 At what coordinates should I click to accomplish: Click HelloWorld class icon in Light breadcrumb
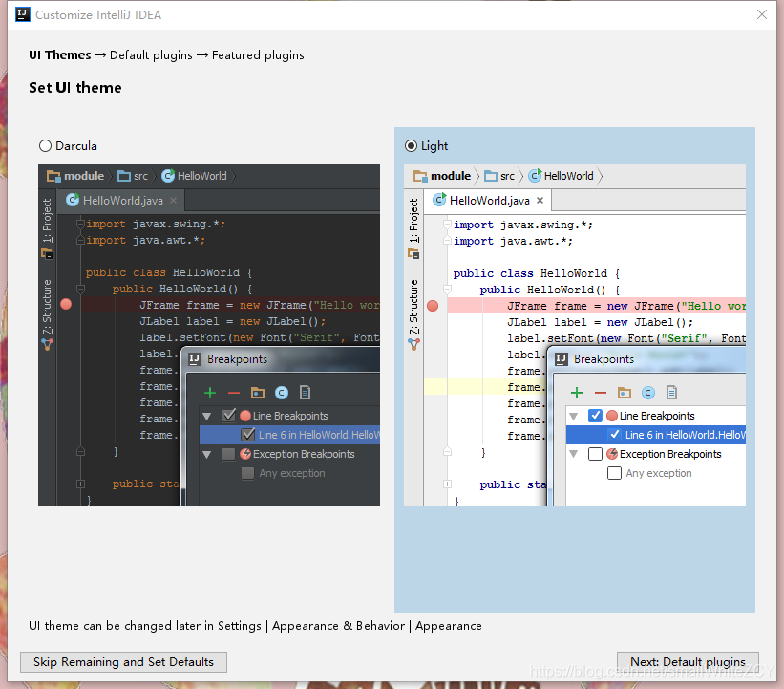[x=535, y=175]
